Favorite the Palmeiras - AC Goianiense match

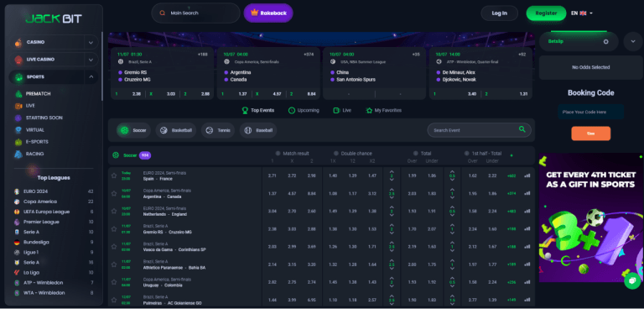114,300
